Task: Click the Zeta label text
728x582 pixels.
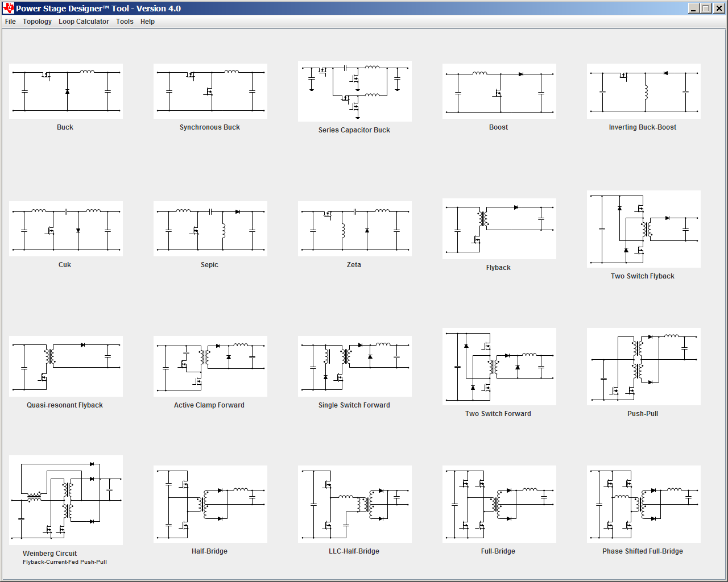Action: pyautogui.click(x=354, y=265)
